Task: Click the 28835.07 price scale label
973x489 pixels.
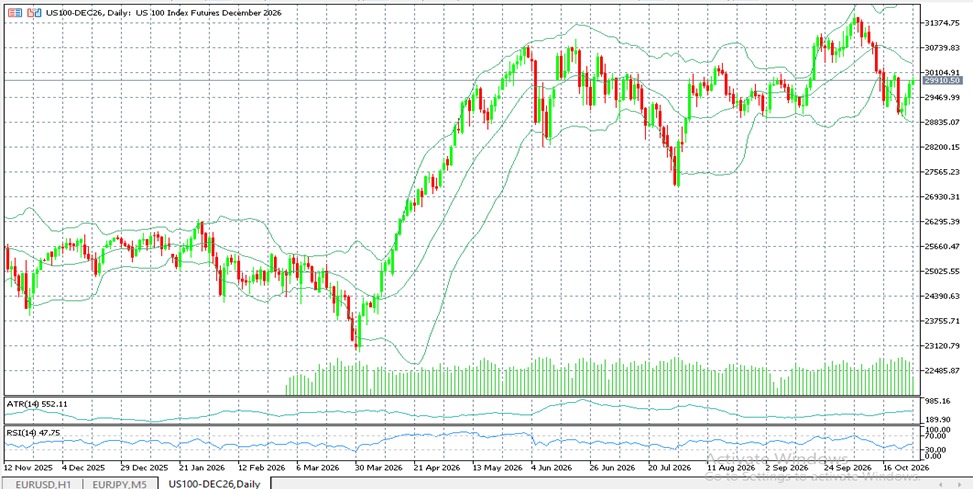Action: click(x=942, y=122)
